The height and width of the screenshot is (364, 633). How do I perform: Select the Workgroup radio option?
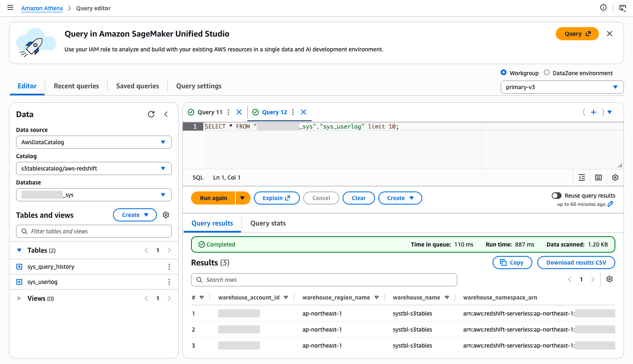[504, 73]
